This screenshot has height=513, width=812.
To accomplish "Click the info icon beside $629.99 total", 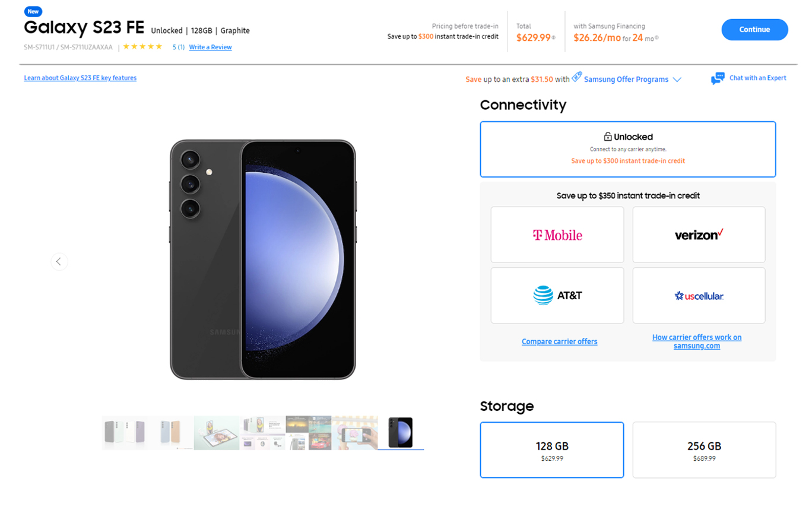I will tap(554, 38).
